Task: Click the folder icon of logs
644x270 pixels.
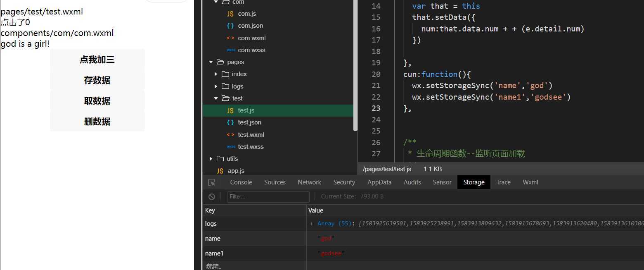Action: pos(225,86)
